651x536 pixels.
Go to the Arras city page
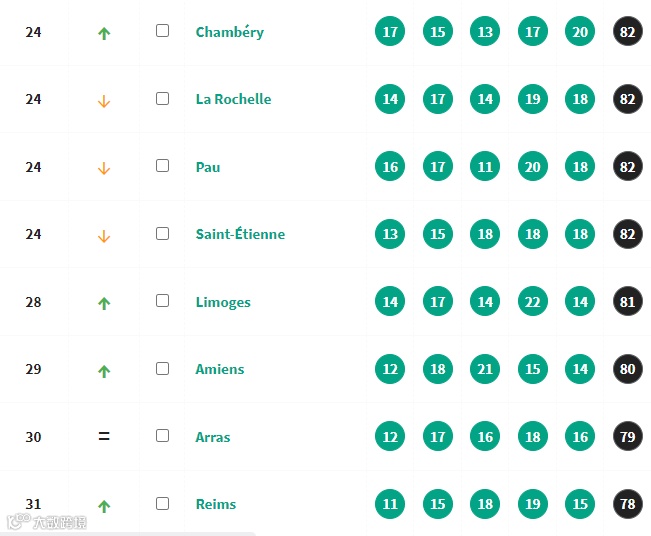tap(213, 437)
